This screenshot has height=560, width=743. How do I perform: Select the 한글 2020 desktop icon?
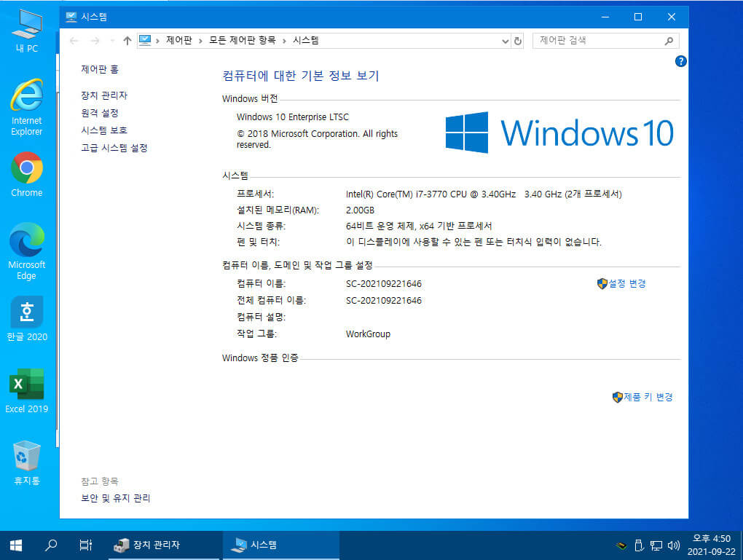click(x=26, y=319)
